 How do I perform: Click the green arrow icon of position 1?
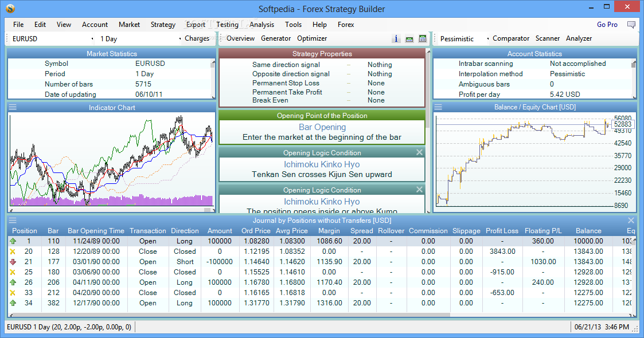pyautogui.click(x=13, y=241)
